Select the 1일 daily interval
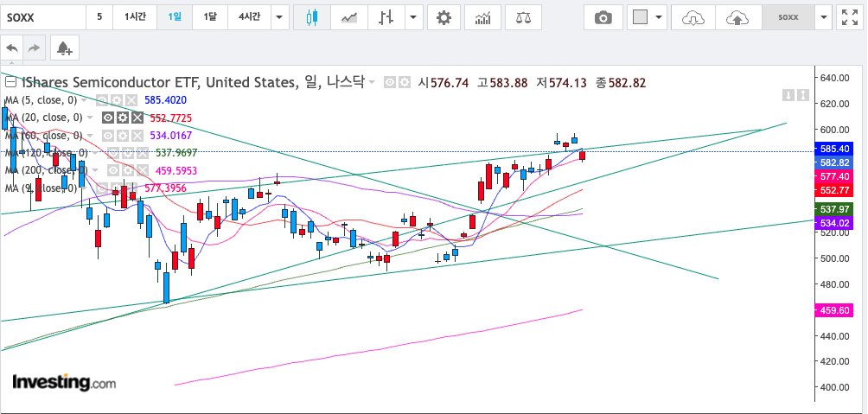Screen dimensions: 868x414 [x=175, y=17]
